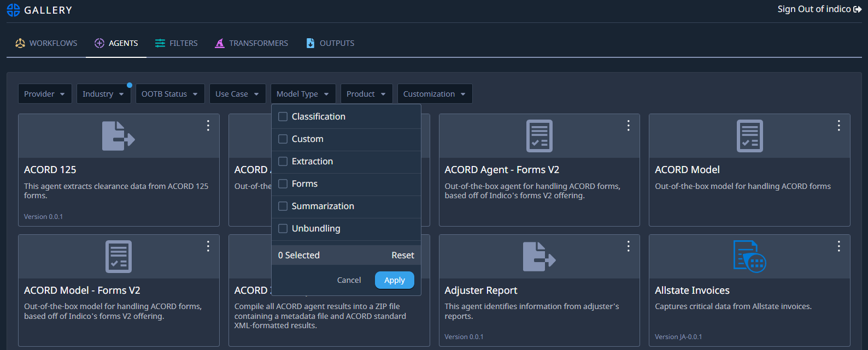Tick the Unbundling checkbox
This screenshot has width=868, height=350.
[283, 228]
